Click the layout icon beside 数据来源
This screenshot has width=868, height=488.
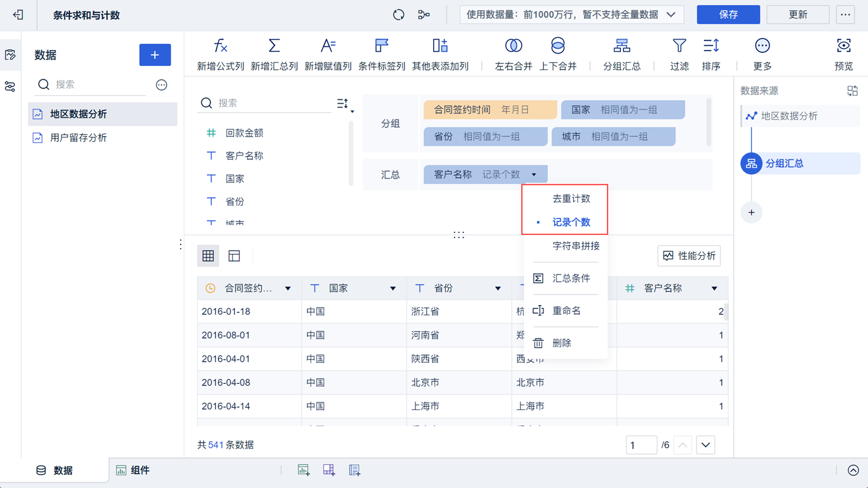point(852,91)
